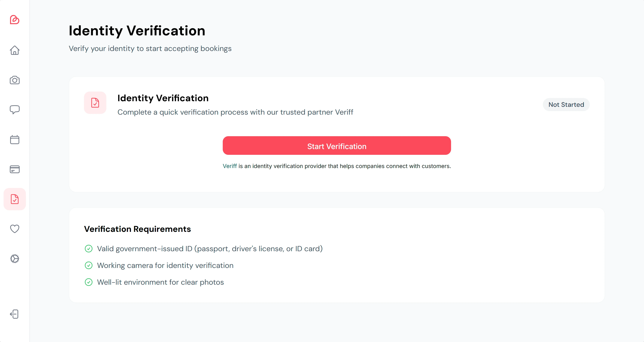644x342 pixels.
Task: Click the Identity Verification card title
Action: pyautogui.click(x=163, y=98)
